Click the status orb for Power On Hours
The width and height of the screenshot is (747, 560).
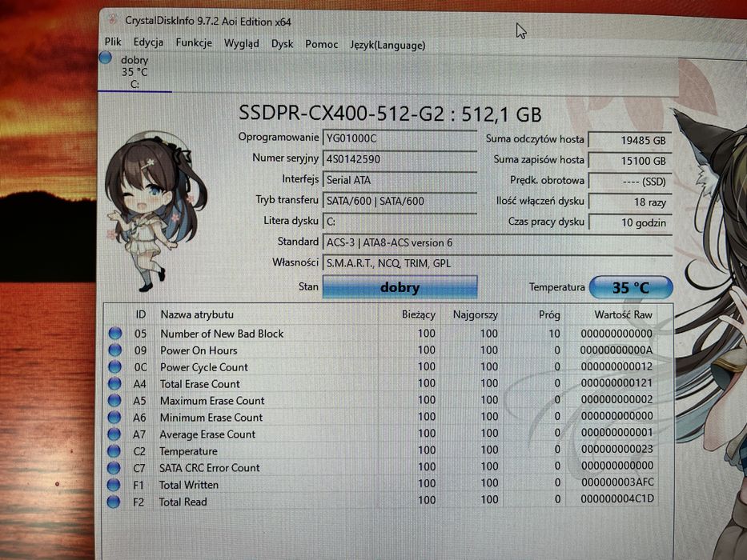(114, 350)
